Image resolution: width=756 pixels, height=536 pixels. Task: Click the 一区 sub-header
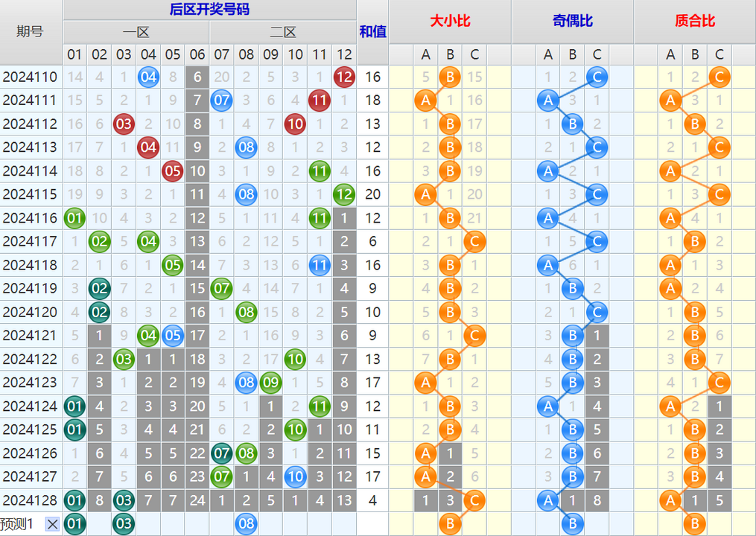click(136, 32)
